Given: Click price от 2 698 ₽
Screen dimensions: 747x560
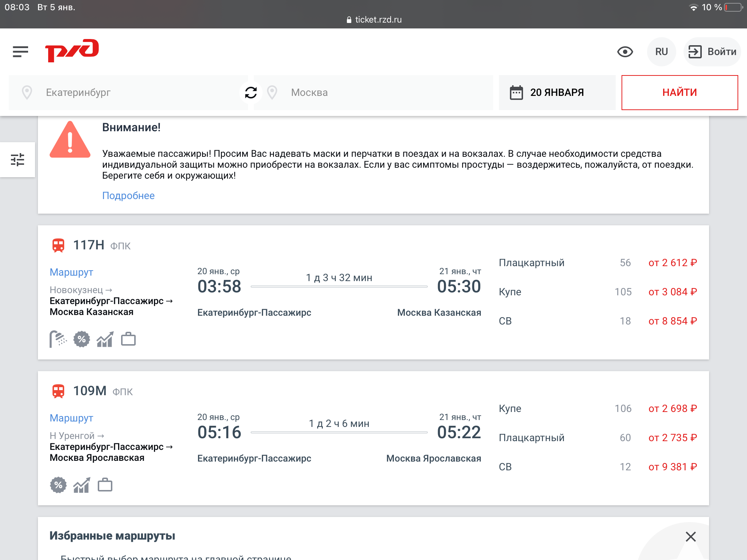Looking at the screenshot, I should [673, 409].
